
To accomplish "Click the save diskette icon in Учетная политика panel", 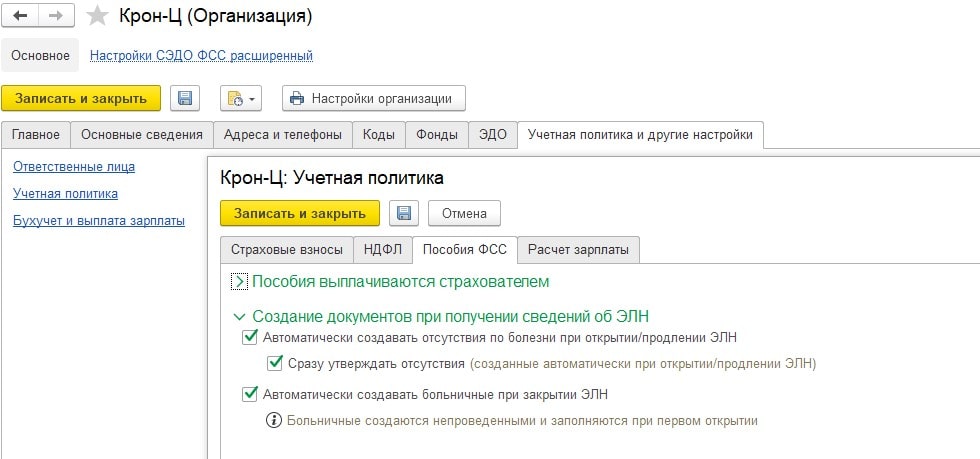I will (404, 213).
